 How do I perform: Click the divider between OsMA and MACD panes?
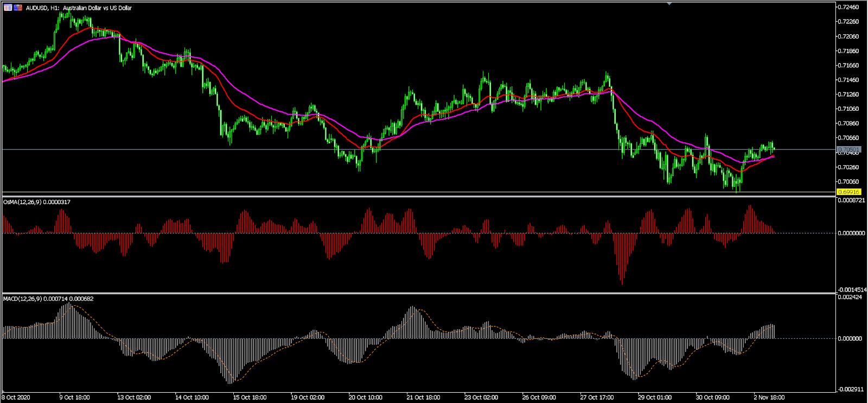coord(418,293)
